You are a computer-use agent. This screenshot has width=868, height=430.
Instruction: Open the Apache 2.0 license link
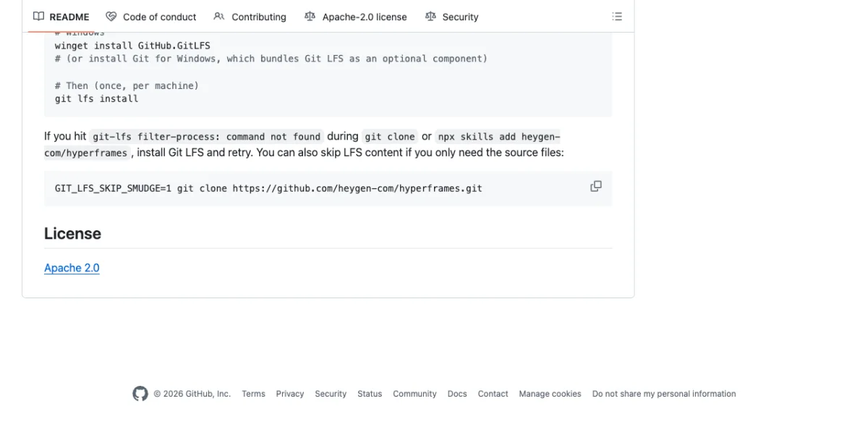(x=72, y=268)
